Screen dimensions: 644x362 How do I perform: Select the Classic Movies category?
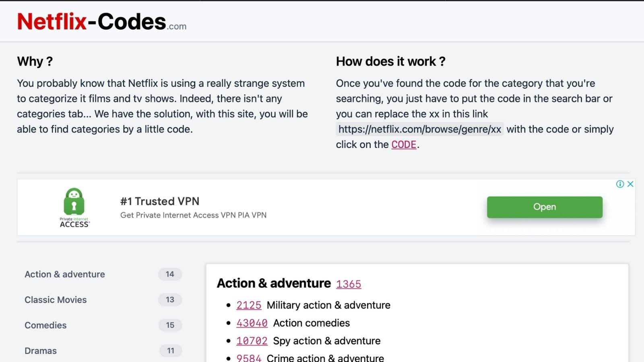[x=56, y=300]
